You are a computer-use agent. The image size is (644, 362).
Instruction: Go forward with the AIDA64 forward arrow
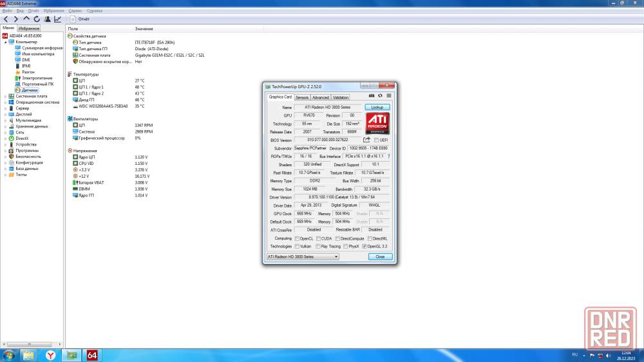[16, 19]
